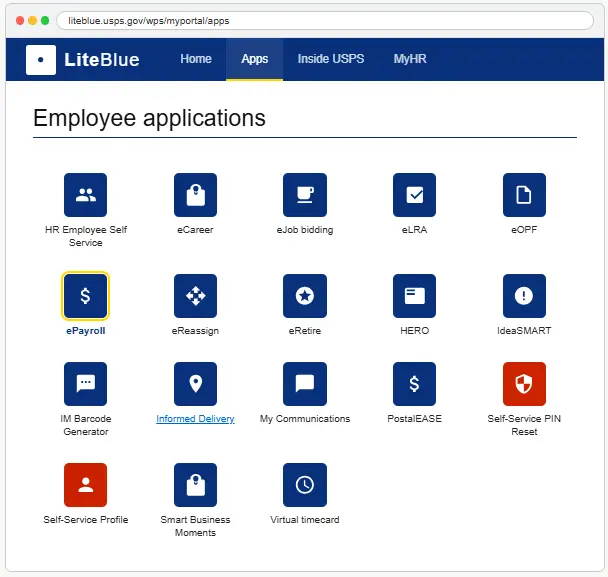Click the PostalEASE label text

[x=414, y=419]
